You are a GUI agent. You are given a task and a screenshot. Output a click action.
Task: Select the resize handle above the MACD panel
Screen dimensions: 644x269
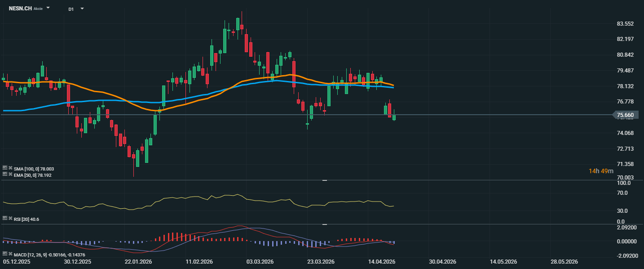point(324,224)
